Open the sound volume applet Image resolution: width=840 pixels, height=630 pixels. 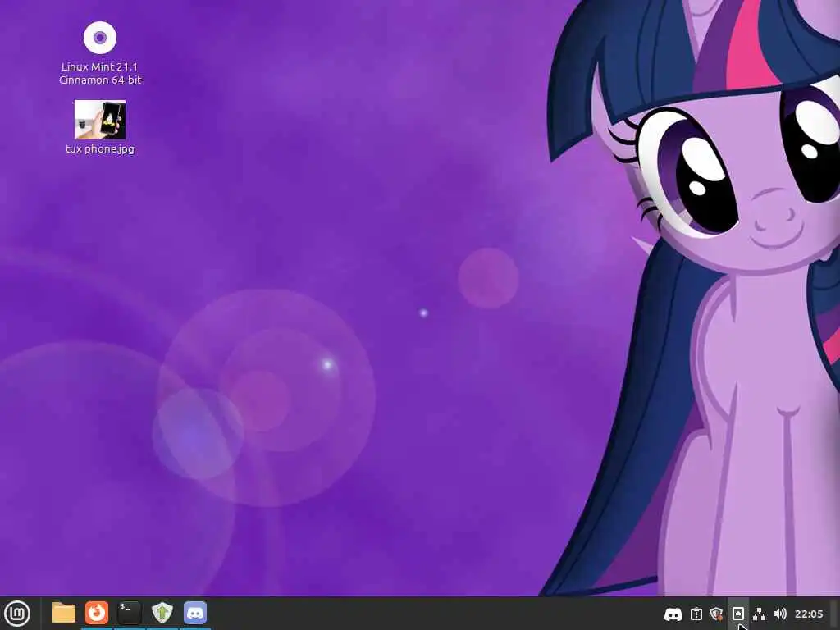[780, 614]
